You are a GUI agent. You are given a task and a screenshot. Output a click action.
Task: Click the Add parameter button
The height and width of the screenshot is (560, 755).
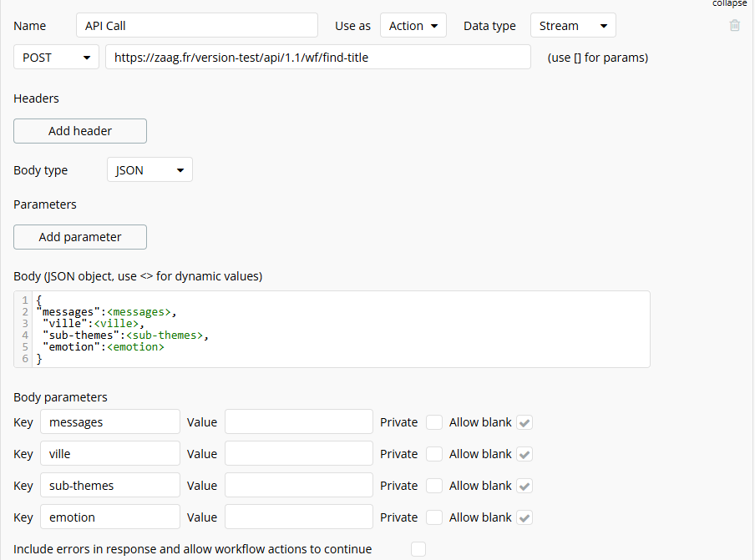(x=80, y=237)
